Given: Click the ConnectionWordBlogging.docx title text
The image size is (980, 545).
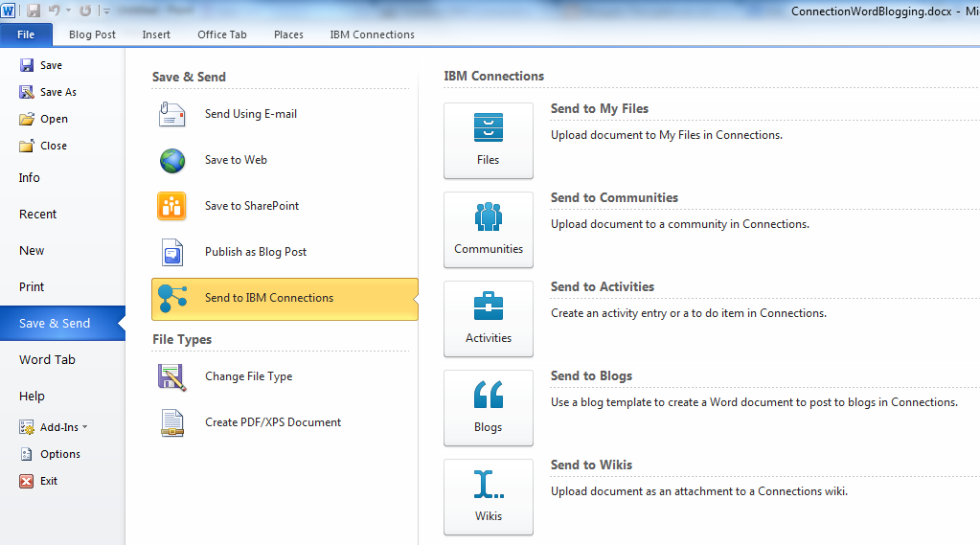Looking at the screenshot, I should point(871,11).
